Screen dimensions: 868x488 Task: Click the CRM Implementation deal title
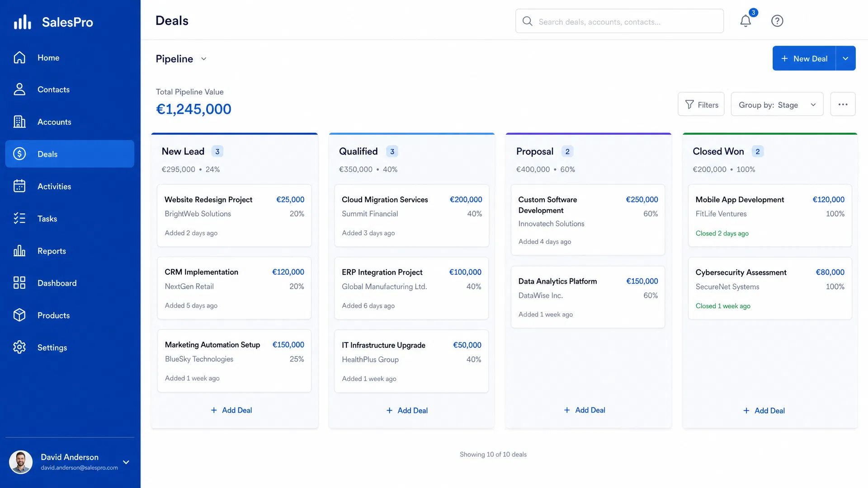pyautogui.click(x=201, y=272)
